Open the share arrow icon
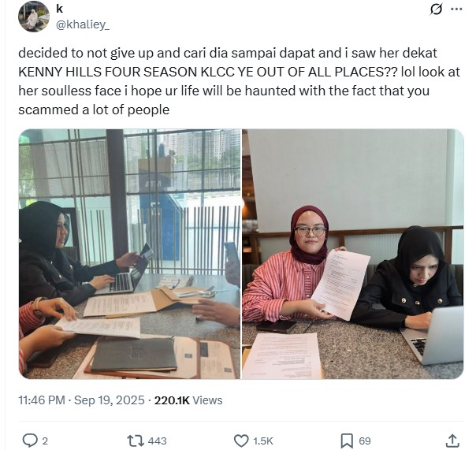Screen dimensions: 476x450 tap(452, 441)
